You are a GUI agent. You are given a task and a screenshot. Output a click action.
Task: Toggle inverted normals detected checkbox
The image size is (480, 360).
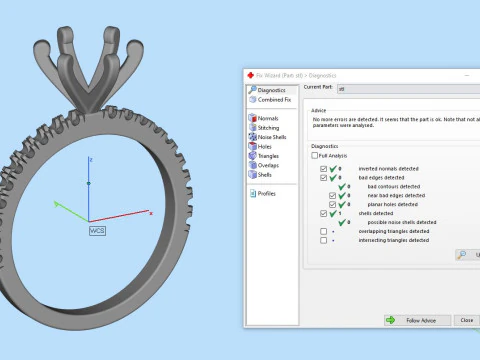[323, 169]
